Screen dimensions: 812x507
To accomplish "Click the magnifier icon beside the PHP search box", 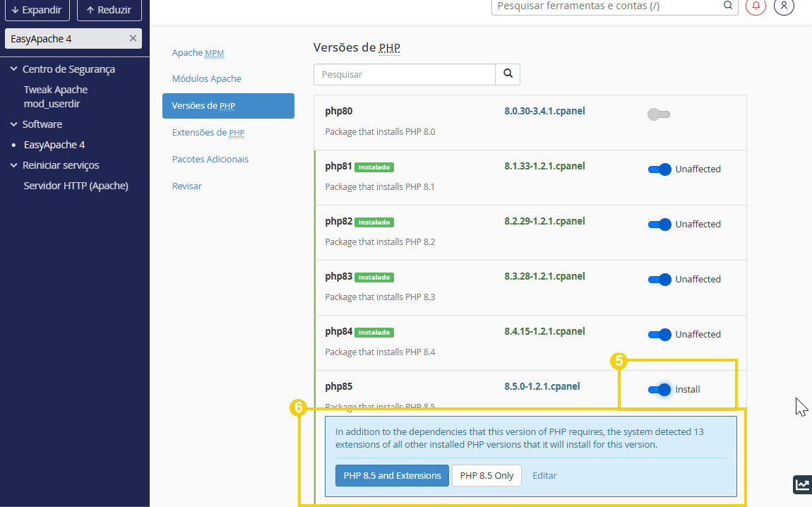I will 508,74.
